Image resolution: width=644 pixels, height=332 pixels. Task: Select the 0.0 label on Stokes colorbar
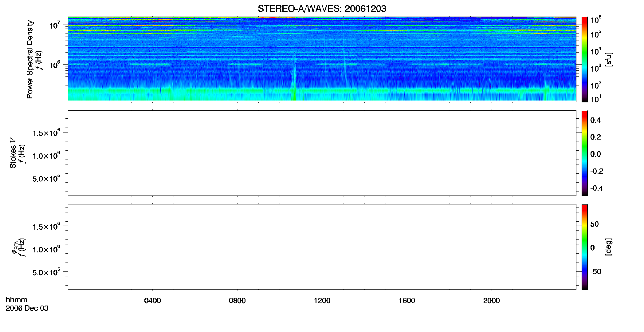click(x=595, y=154)
